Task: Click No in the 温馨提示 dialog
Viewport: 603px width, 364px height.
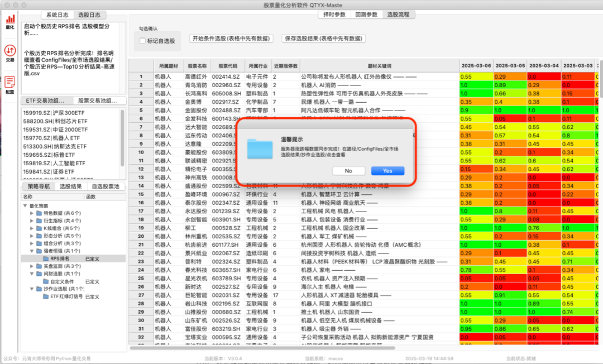Action: (348, 171)
